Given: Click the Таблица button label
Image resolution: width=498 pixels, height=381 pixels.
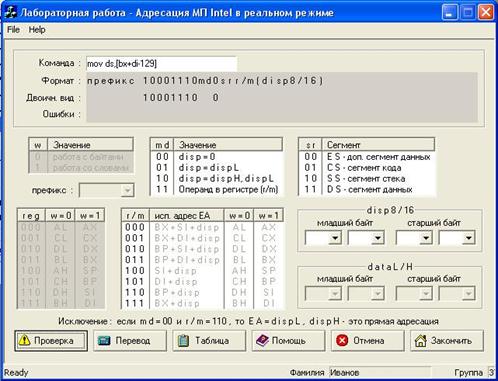Looking at the screenshot, I should (212, 341).
